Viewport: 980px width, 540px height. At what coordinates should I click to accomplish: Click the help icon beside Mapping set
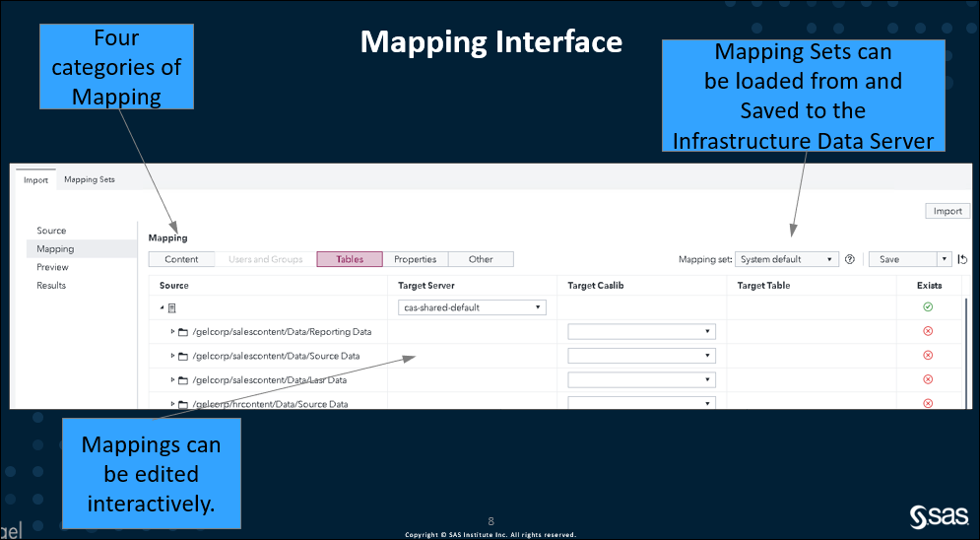tap(849, 259)
